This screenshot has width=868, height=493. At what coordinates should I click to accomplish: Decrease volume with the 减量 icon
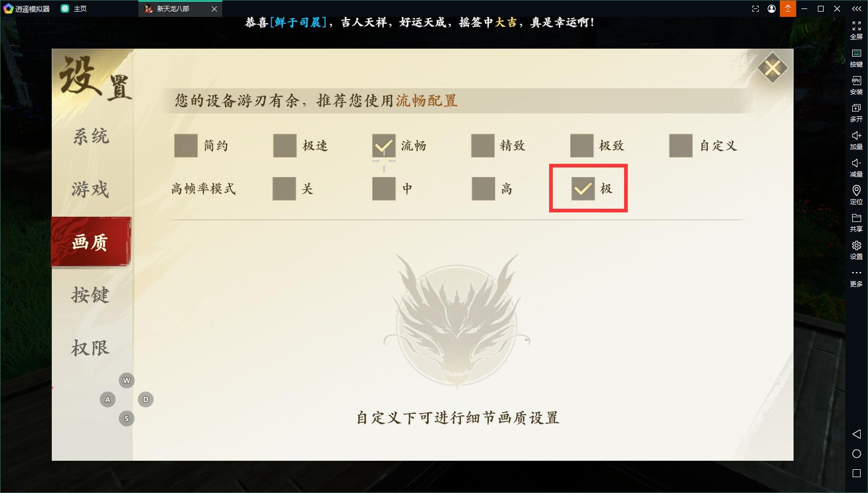856,168
